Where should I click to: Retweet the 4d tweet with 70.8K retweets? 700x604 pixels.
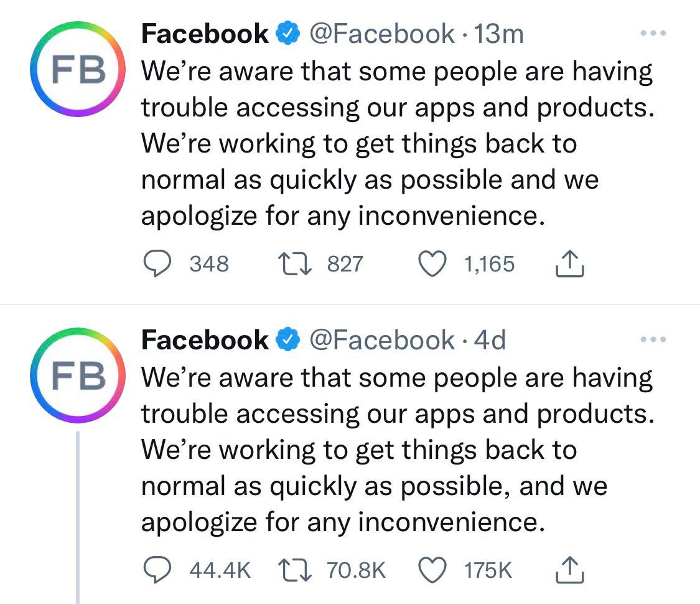(x=295, y=570)
